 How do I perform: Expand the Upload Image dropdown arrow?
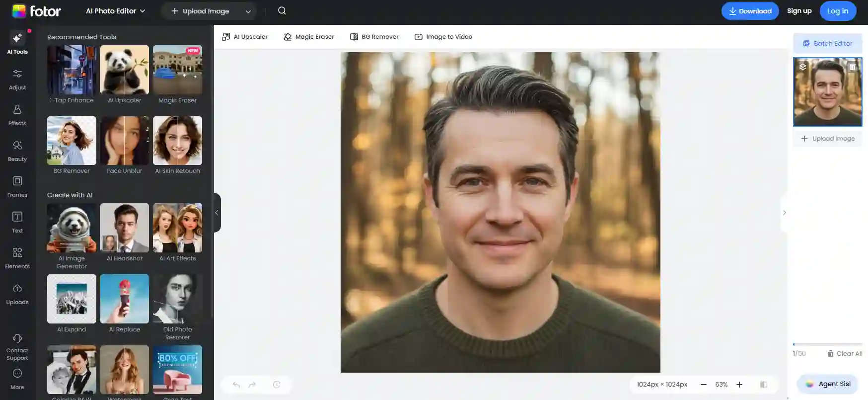click(248, 11)
